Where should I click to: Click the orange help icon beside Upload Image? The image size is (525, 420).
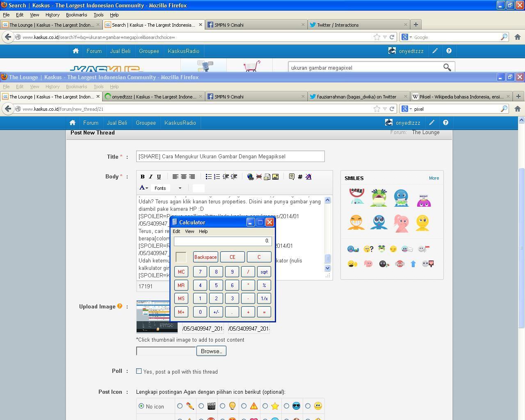click(120, 306)
